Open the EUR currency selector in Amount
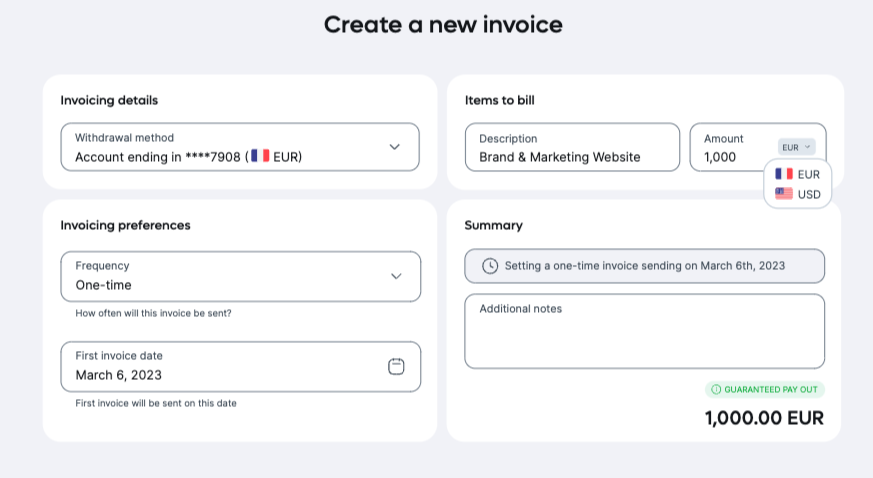The image size is (873, 478). click(796, 147)
